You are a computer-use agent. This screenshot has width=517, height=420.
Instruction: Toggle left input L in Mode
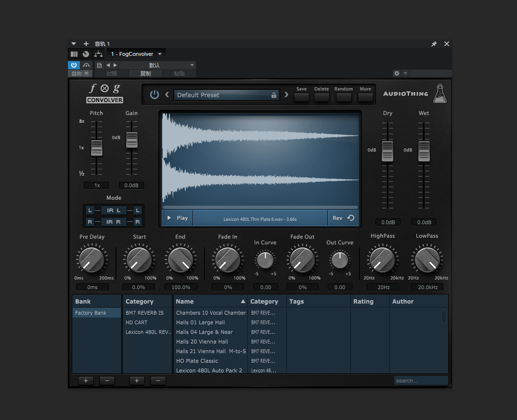click(90, 210)
